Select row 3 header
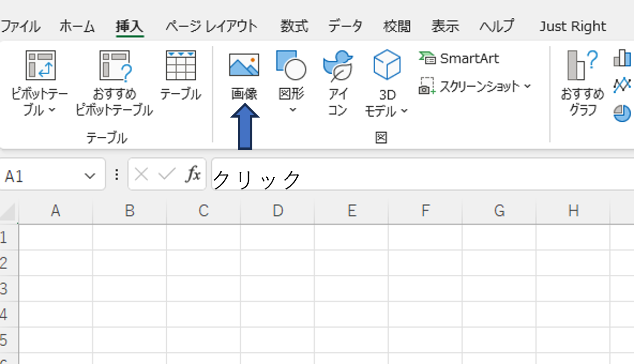 [x=9, y=288]
